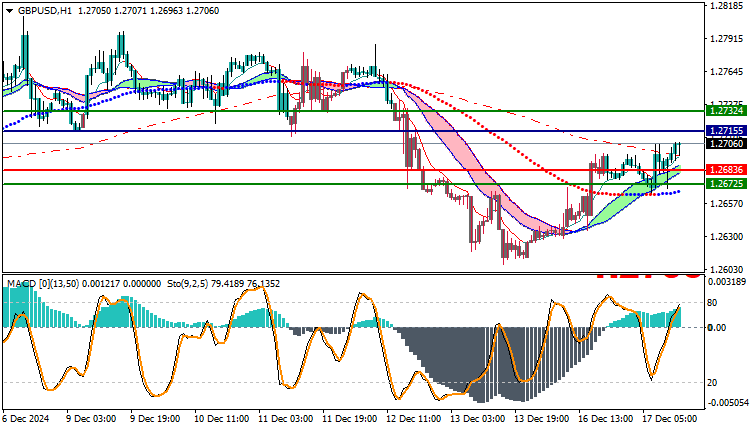Select the 1.27915 price scale value
Viewport: 750px width, 430px height.
(x=727, y=39)
